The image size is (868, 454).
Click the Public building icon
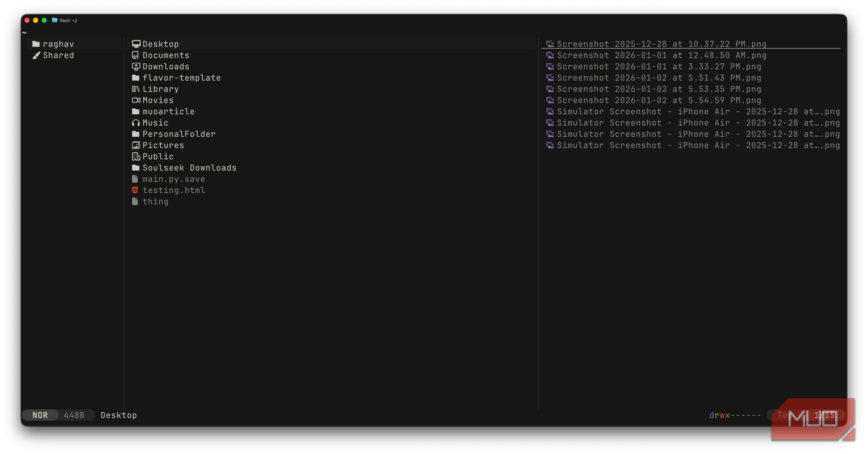(x=136, y=156)
